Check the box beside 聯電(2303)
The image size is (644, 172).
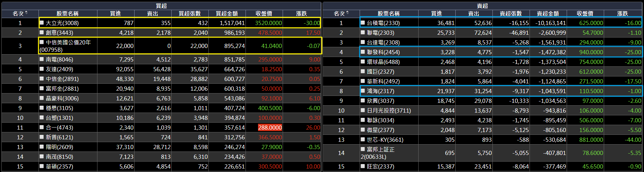363,32
